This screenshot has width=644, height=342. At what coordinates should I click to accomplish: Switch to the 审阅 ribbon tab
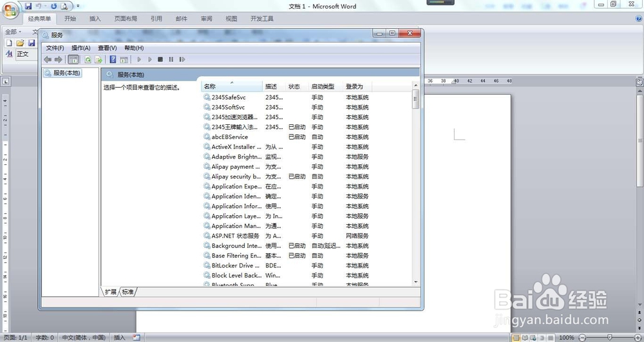pos(206,19)
